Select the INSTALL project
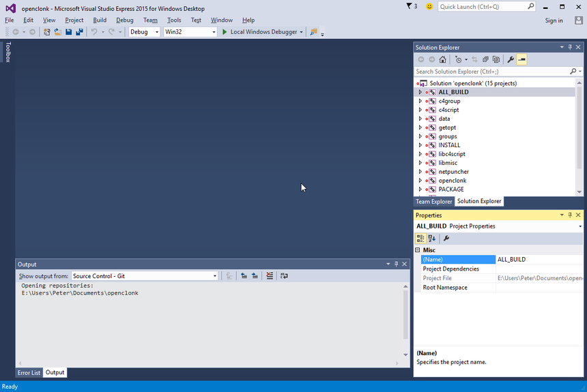Viewport: 587px width, 392px height. (449, 145)
